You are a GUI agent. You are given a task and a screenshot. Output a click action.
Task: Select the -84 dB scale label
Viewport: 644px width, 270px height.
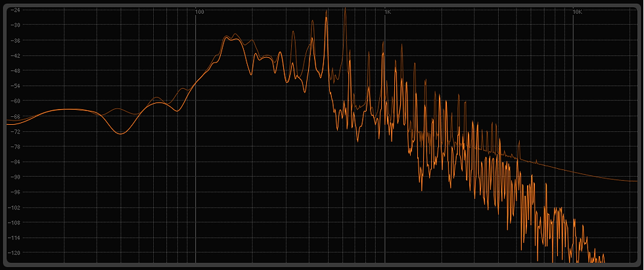[16, 162]
